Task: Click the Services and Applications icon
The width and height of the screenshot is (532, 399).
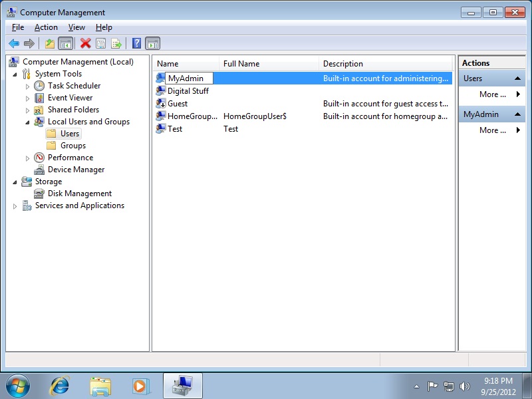Action: 27,205
